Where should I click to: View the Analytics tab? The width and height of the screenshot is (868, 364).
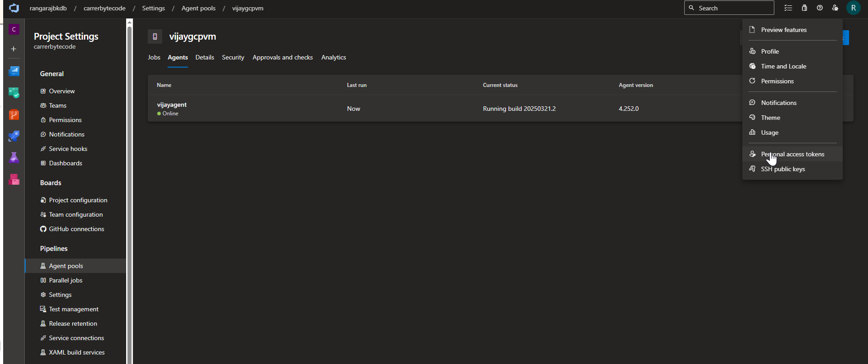coord(334,58)
